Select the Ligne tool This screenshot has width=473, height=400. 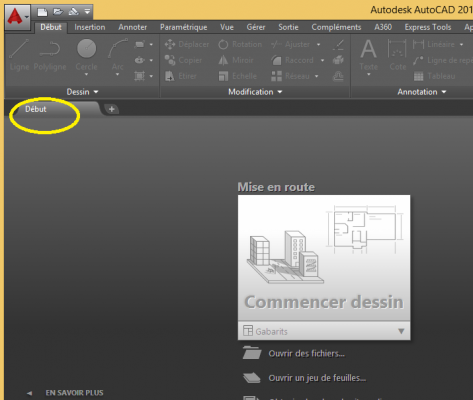19,56
